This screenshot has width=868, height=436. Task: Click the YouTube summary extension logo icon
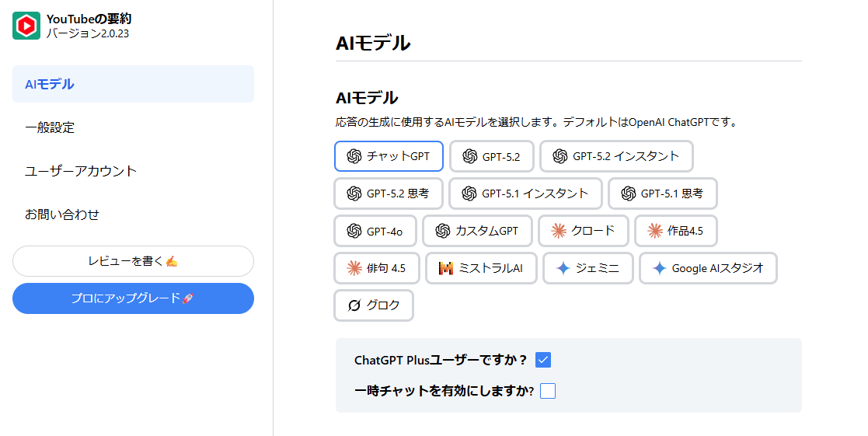tap(26, 26)
